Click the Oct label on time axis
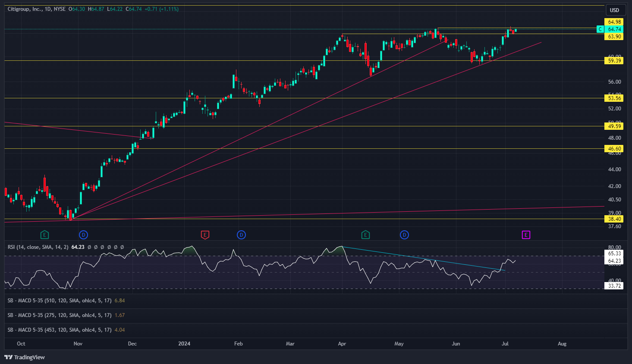Viewport: 632px width, 364px height. [21, 344]
